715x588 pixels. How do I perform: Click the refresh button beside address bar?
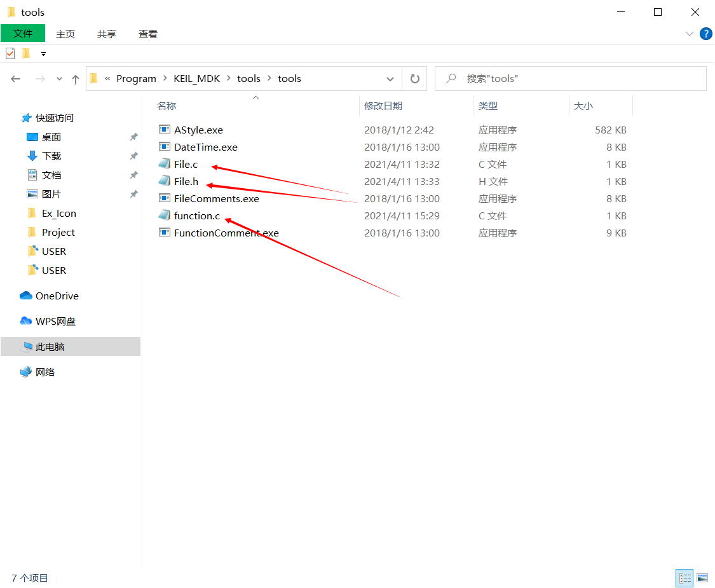(x=414, y=79)
